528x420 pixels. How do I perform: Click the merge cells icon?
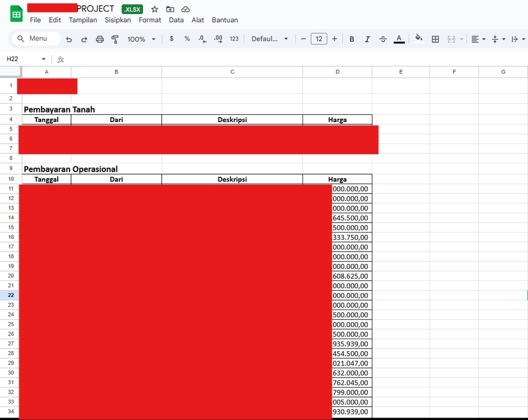451,39
